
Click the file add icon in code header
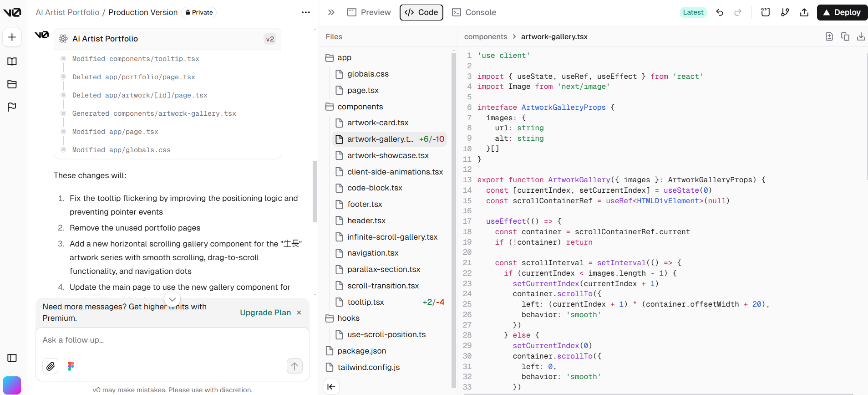pos(829,36)
